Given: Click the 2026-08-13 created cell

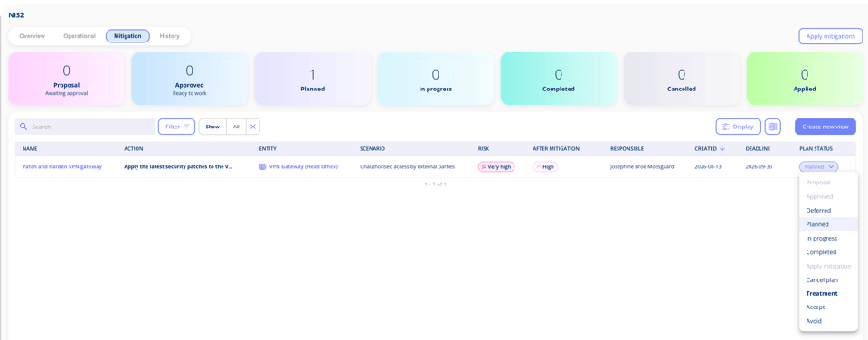Looking at the screenshot, I should click(707, 166).
